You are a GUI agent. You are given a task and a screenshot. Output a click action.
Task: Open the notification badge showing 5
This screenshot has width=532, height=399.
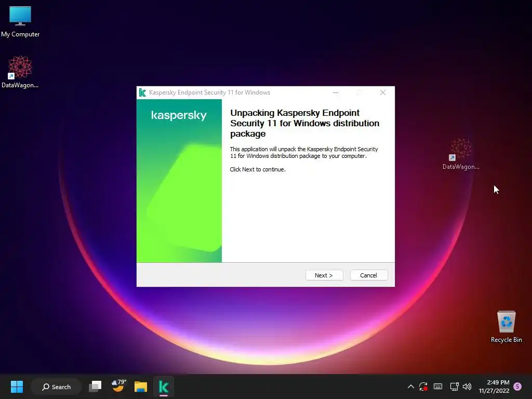(517, 387)
